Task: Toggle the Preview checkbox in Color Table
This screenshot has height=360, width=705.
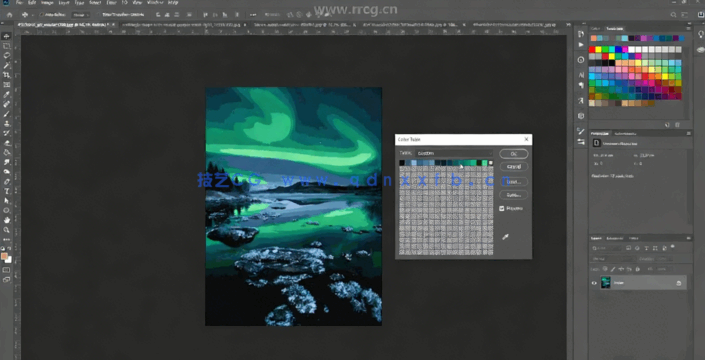Action: [502, 209]
